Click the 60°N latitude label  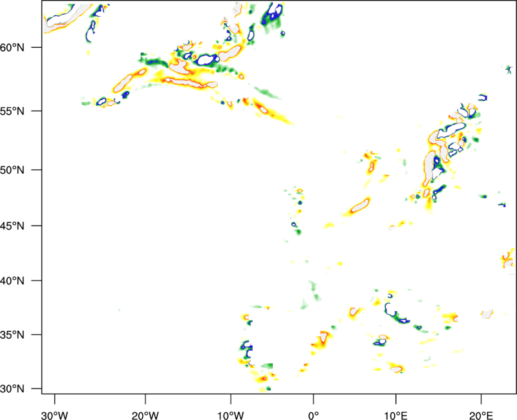12,48
